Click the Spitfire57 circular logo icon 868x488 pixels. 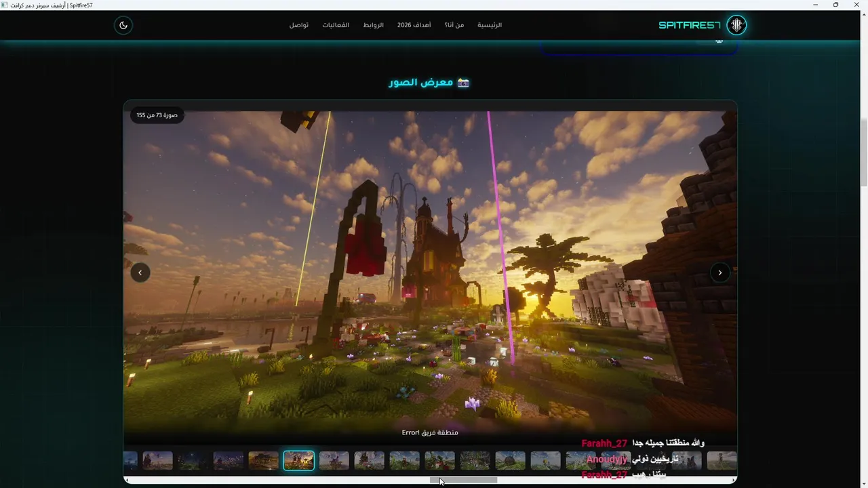[736, 25]
